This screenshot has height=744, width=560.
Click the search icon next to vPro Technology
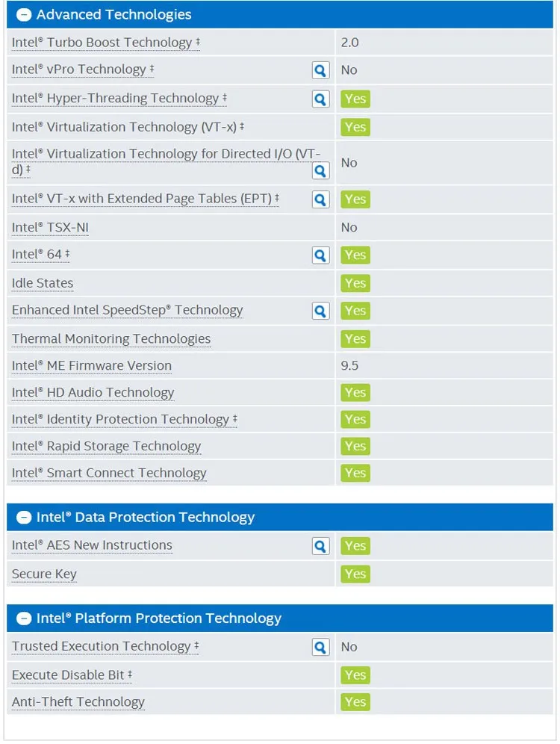(x=320, y=71)
